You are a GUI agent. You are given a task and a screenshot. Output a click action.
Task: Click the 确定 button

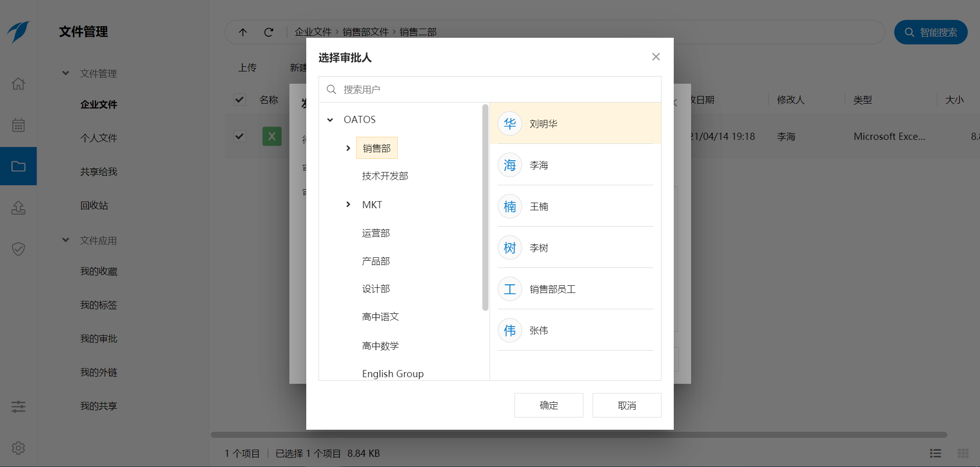click(x=549, y=405)
